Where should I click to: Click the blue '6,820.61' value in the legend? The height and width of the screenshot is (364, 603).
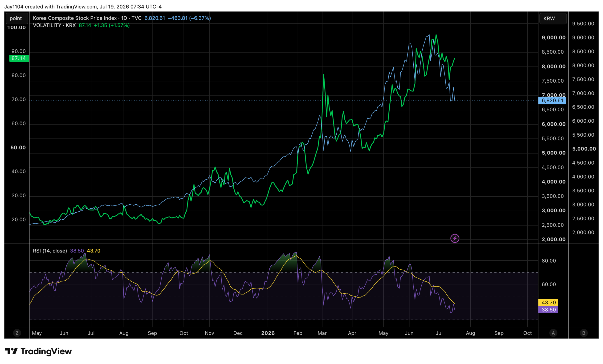[x=155, y=18]
